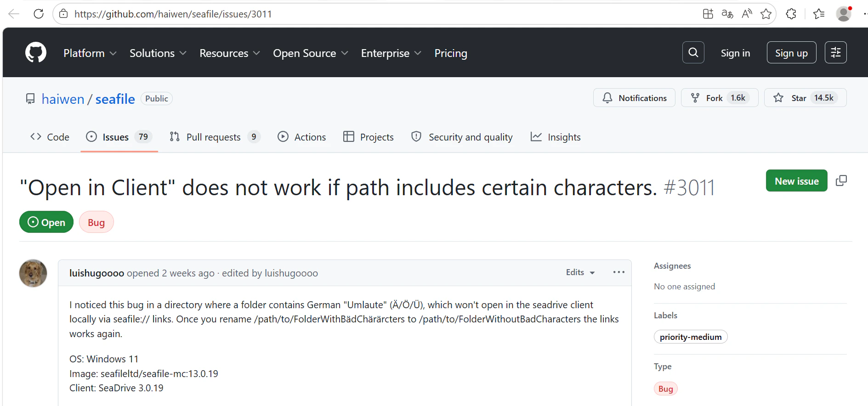Expand the Resources menu
The width and height of the screenshot is (868, 406).
(x=230, y=53)
